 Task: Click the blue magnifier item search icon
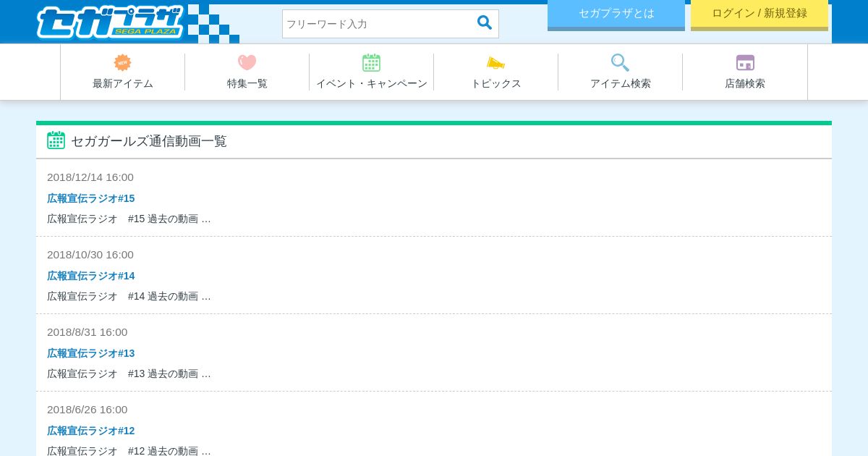[x=620, y=63]
